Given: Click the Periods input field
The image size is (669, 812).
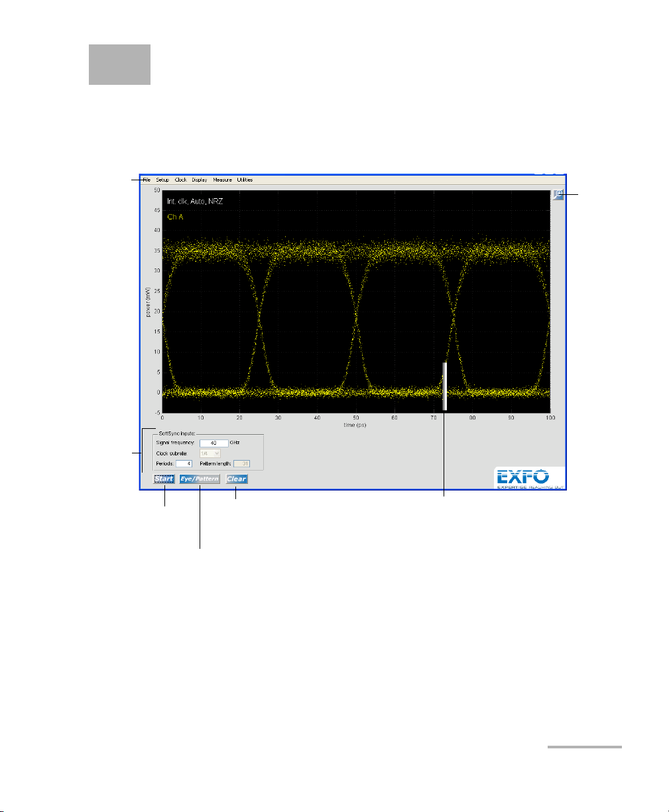Looking at the screenshot, I should pyautogui.click(x=184, y=463).
